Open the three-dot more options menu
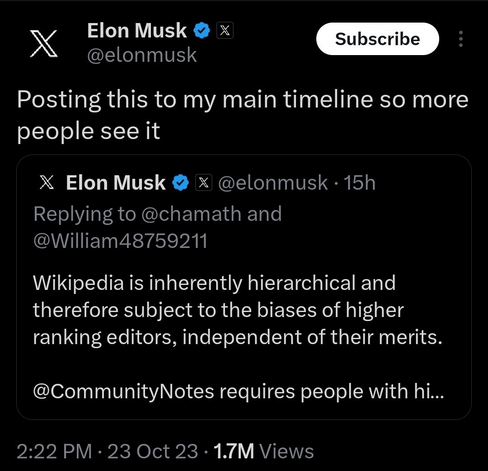 pos(461,39)
